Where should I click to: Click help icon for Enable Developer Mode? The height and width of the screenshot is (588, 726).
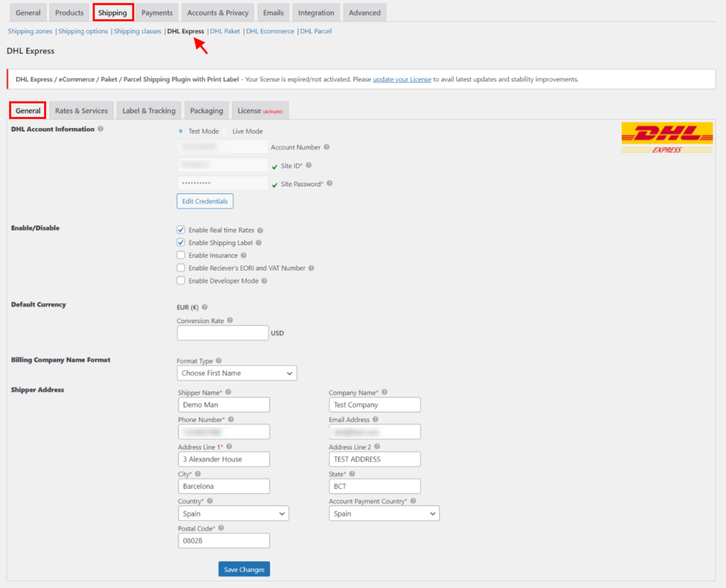click(x=264, y=281)
